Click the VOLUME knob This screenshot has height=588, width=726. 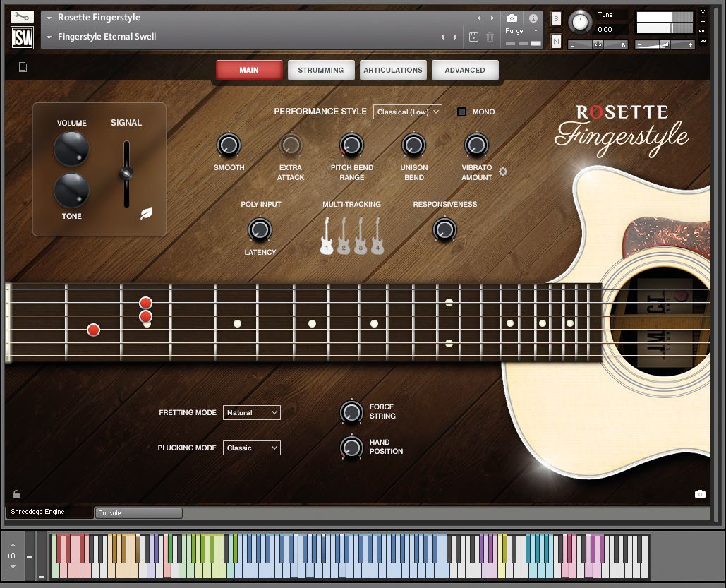71,149
